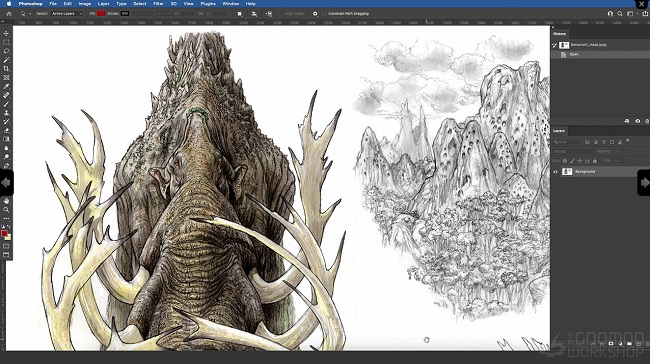This screenshot has width=650, height=364.
Task: Open Path Operations in options bar
Action: click(240, 14)
